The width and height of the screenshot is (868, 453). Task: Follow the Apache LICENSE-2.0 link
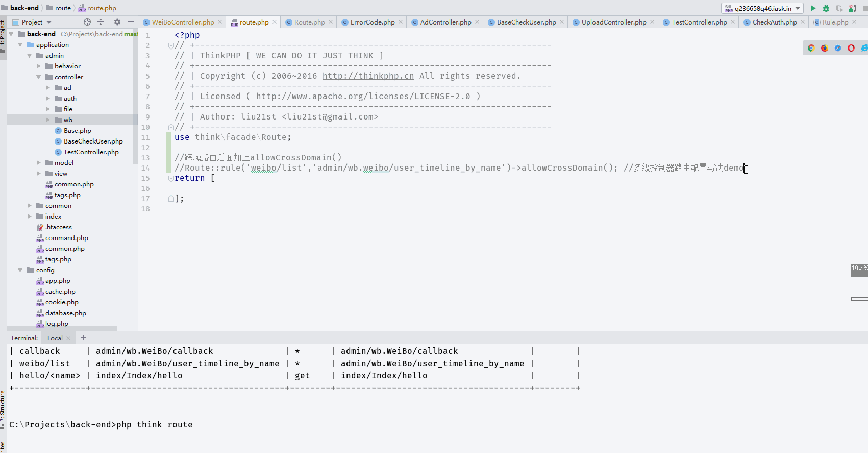click(x=363, y=96)
